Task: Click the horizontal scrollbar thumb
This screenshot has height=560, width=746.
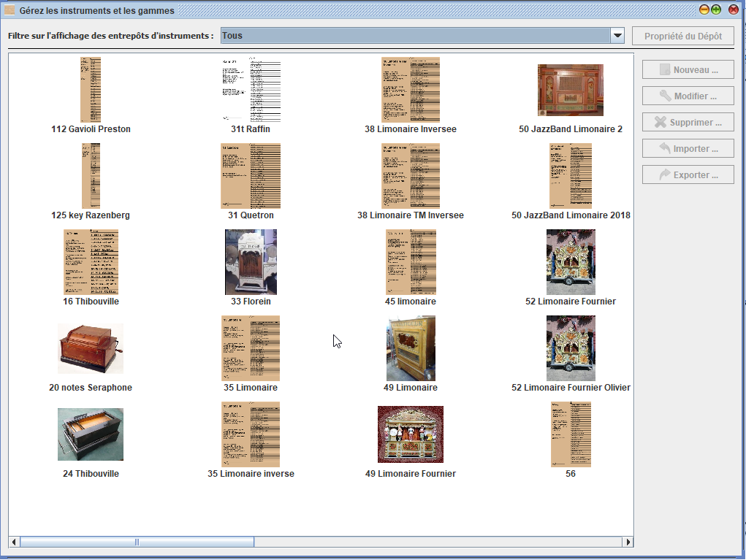Action: click(137, 542)
